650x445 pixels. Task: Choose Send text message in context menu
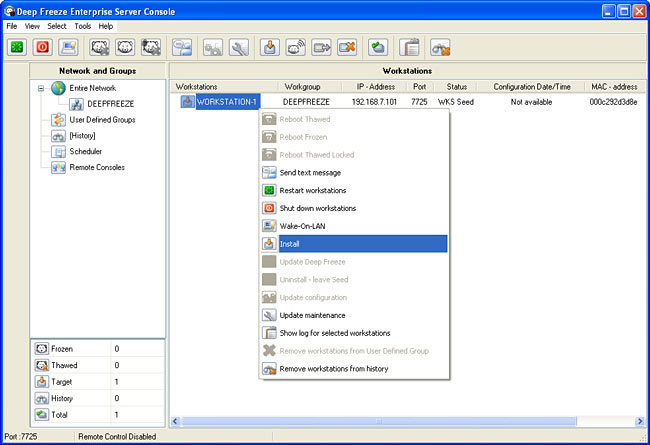(354, 173)
